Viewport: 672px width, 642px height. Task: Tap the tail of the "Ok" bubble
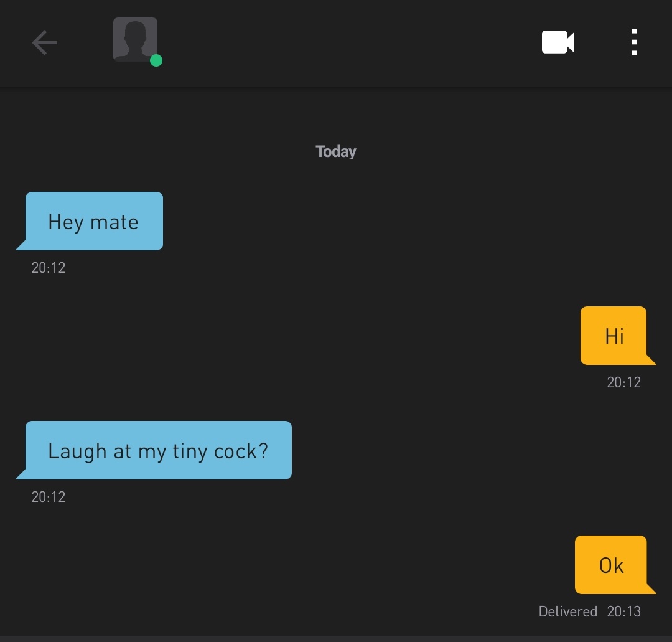click(x=651, y=588)
